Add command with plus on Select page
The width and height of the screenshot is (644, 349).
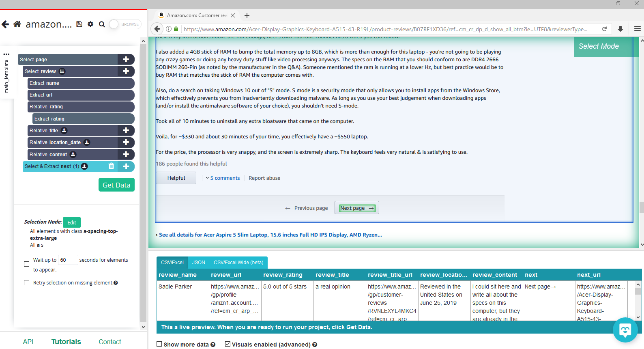point(126,59)
